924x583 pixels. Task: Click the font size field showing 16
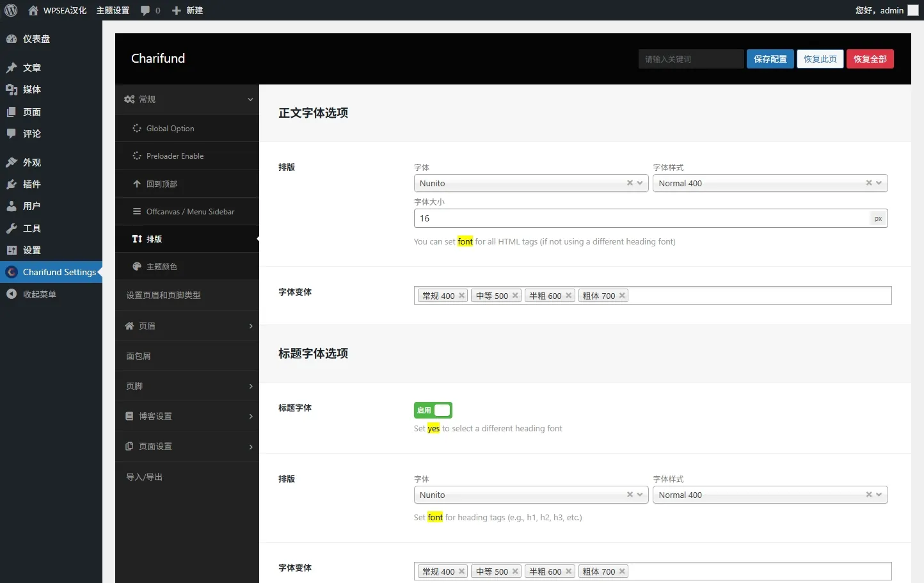pyautogui.click(x=640, y=219)
